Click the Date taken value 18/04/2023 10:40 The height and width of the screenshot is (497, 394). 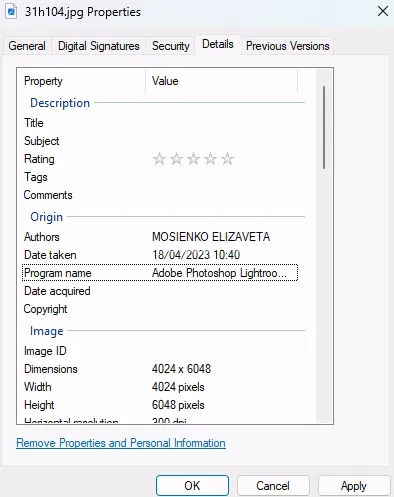click(196, 255)
